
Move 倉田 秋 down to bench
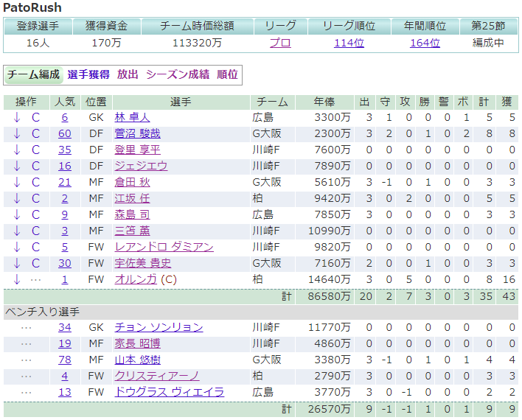click(17, 183)
